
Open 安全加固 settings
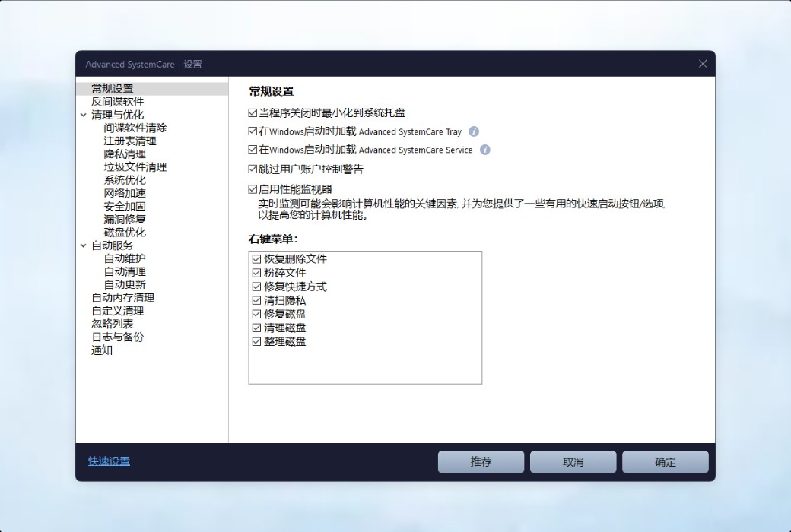point(125,206)
